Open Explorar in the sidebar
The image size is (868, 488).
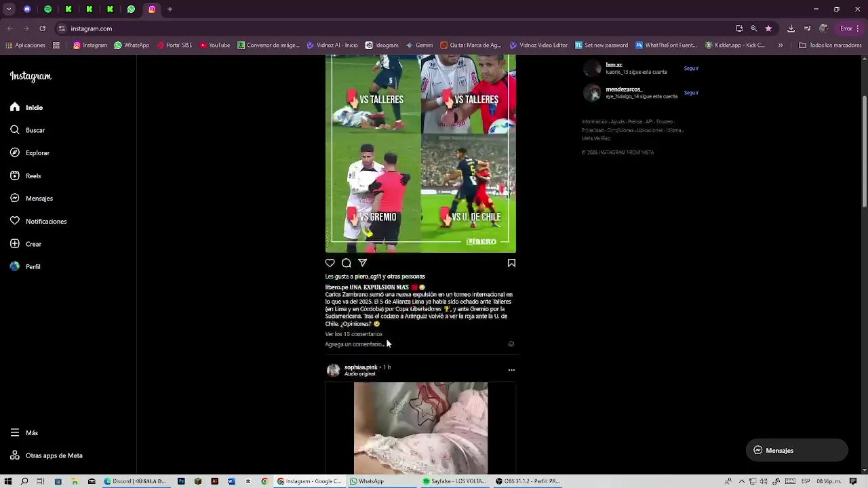30,152
